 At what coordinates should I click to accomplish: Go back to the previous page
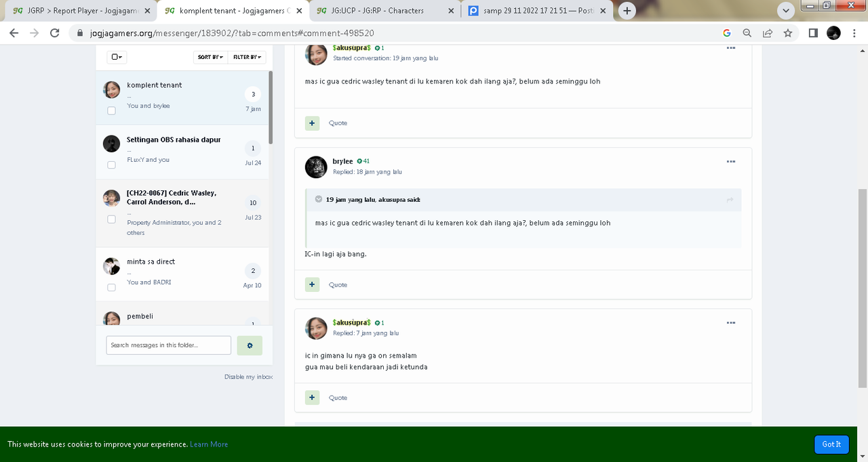(x=14, y=33)
